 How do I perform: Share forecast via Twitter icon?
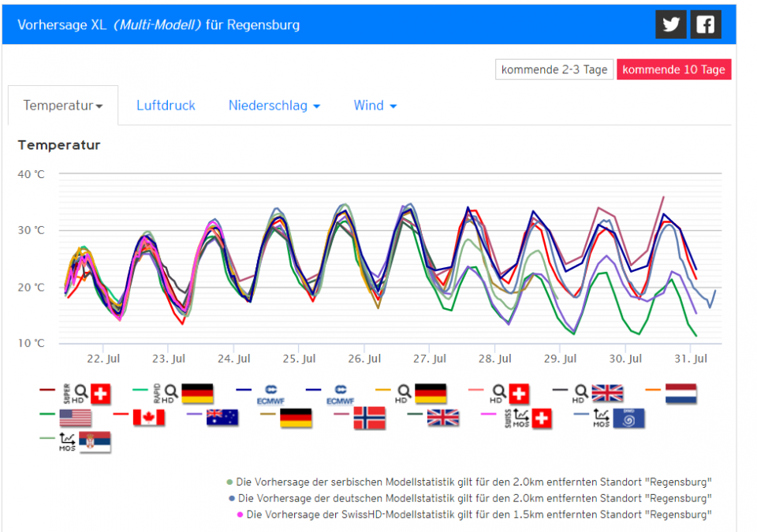coord(671,24)
